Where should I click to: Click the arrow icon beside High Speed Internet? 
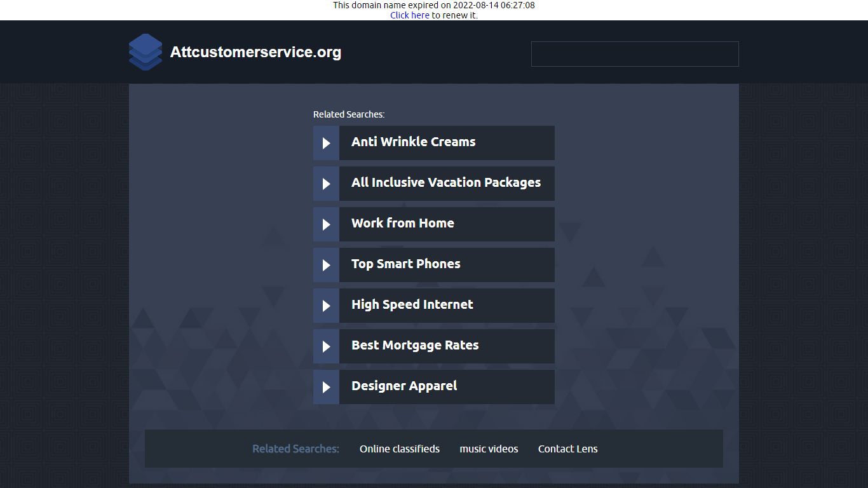(326, 306)
